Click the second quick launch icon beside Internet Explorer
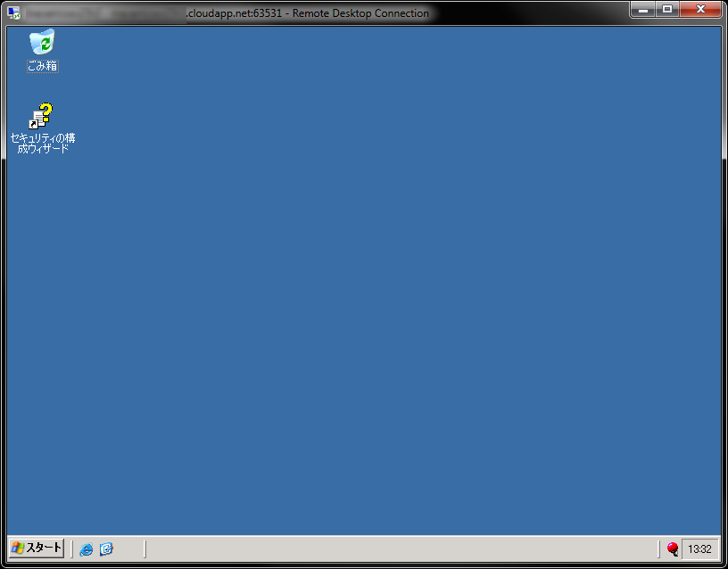 [106, 549]
